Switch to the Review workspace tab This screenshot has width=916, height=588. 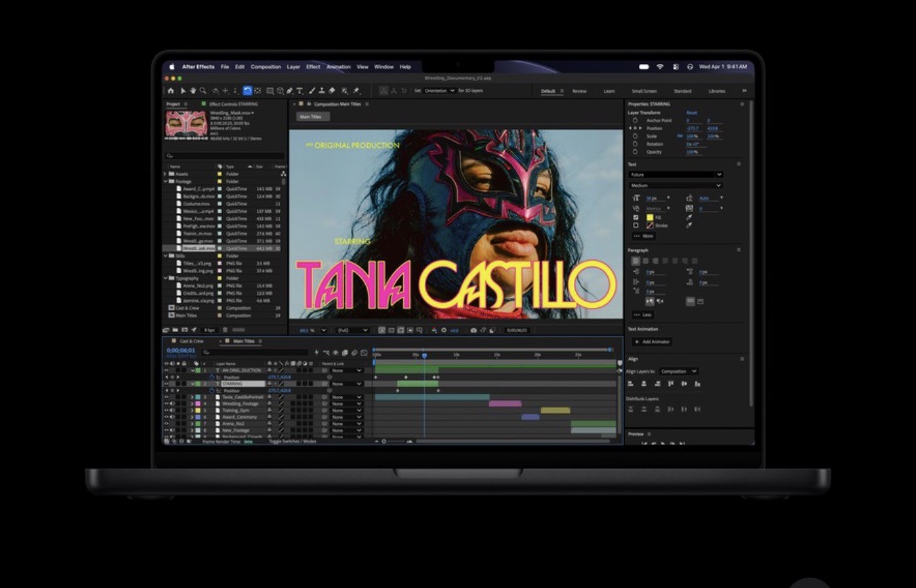[x=579, y=92]
